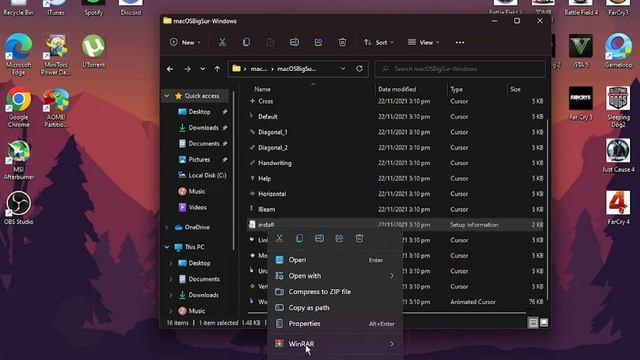Expand Downloads under This PC
Viewport: 640px width, 360px height.
coord(171,295)
